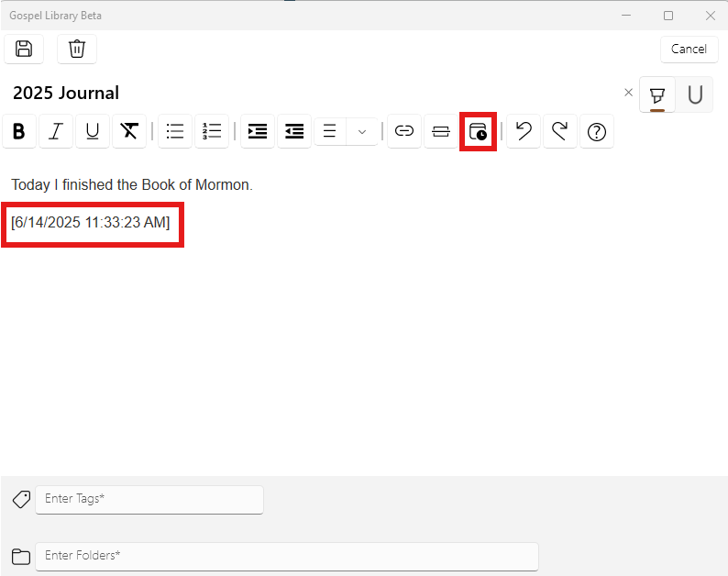
Task: Click the timestamp '[6/14/2025 11:33:23 AM]'
Action: [91, 223]
